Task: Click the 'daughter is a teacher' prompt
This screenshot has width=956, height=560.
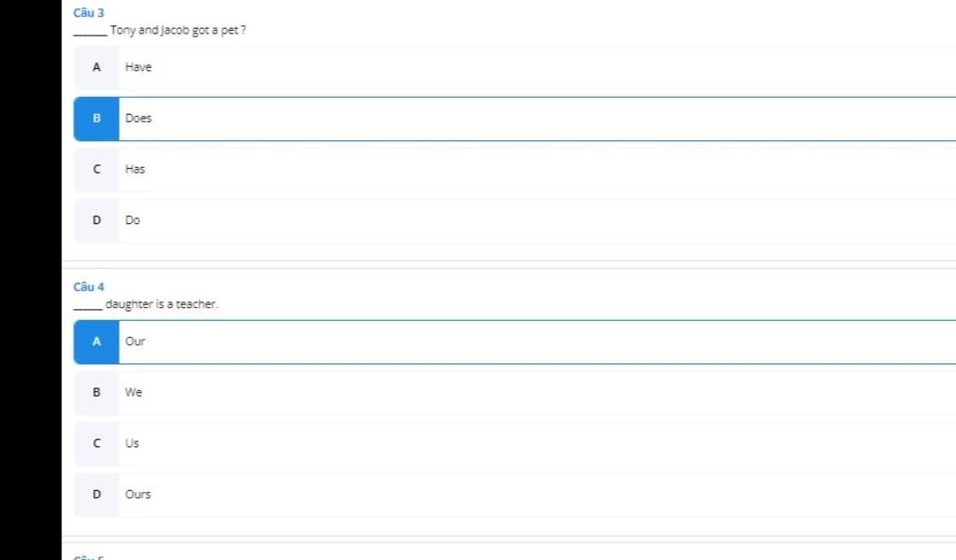Action: point(161,304)
